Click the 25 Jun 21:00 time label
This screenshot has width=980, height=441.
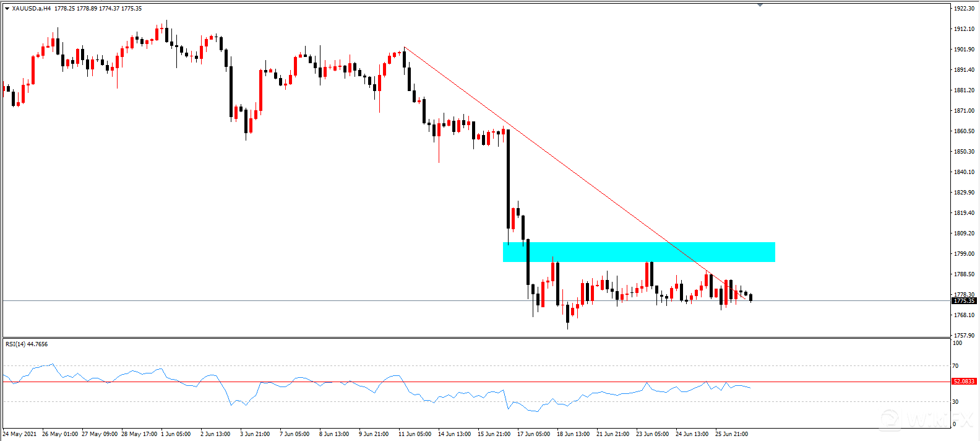[x=731, y=434]
